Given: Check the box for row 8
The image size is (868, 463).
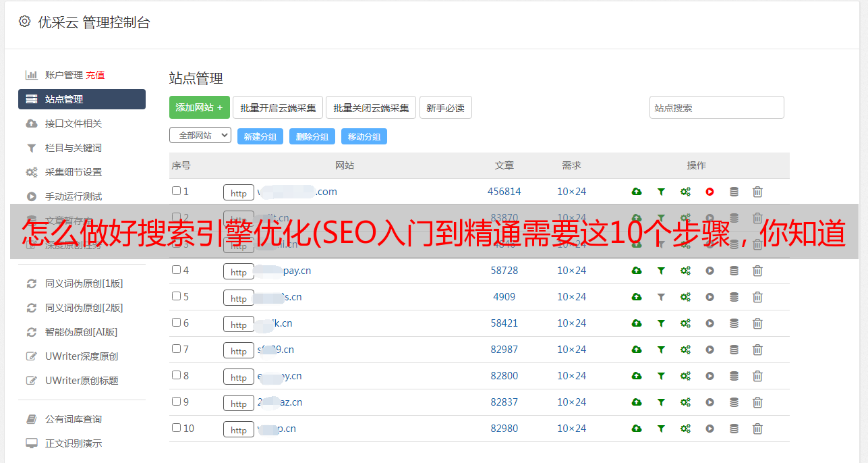Looking at the screenshot, I should pyautogui.click(x=176, y=375).
